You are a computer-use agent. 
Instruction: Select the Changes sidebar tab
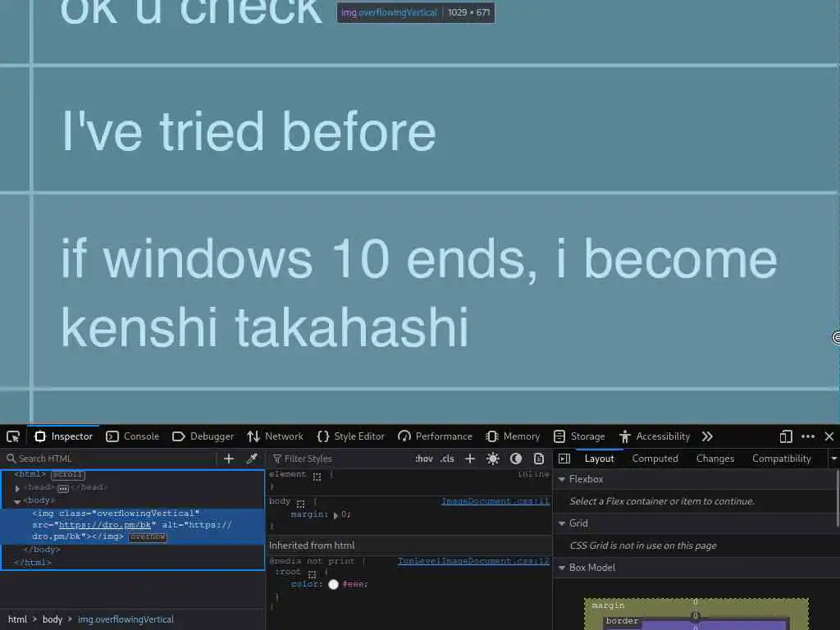pos(714,459)
